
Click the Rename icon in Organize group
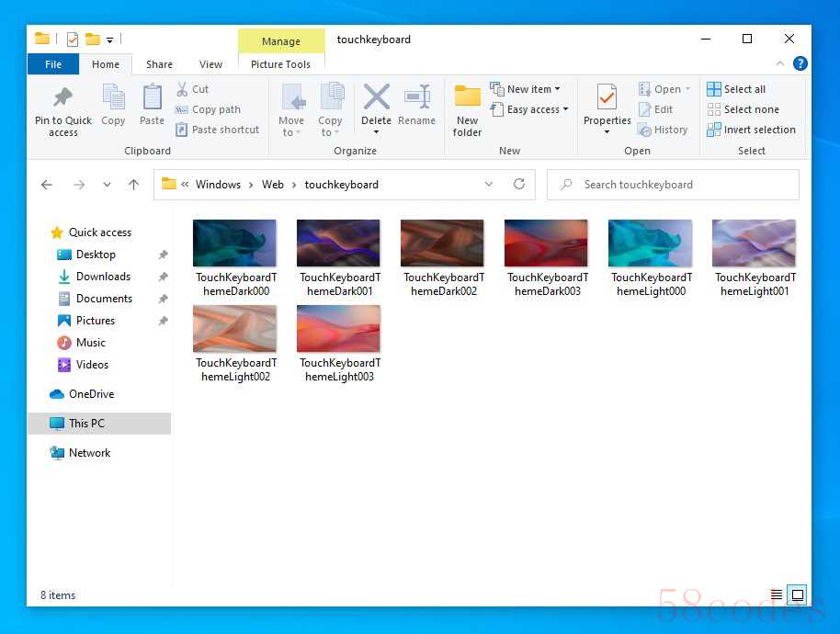pyautogui.click(x=416, y=99)
